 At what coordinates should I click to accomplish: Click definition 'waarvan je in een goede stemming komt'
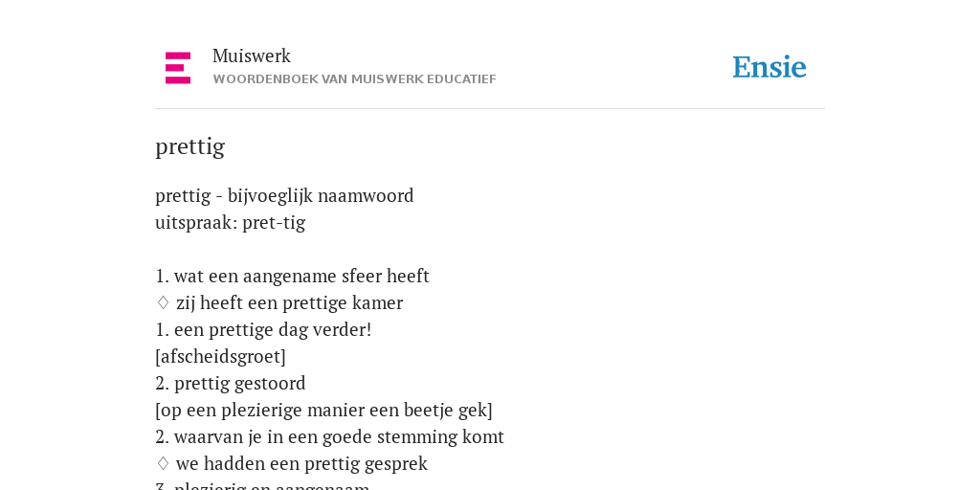coord(339,436)
